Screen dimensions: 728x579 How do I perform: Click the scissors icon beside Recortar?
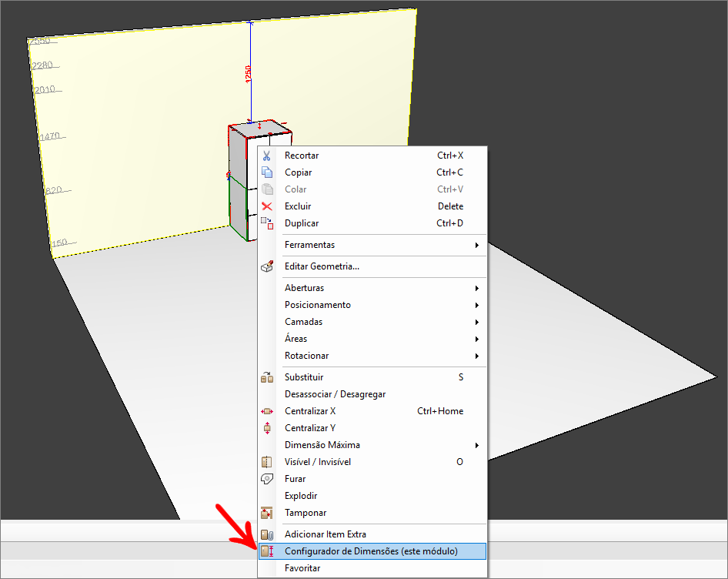pos(267,156)
